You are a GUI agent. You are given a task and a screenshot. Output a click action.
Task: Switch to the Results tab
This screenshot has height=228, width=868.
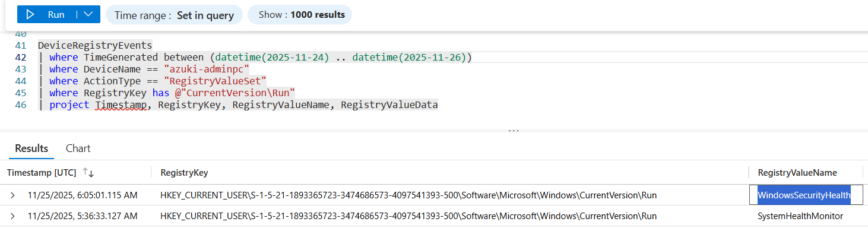31,148
